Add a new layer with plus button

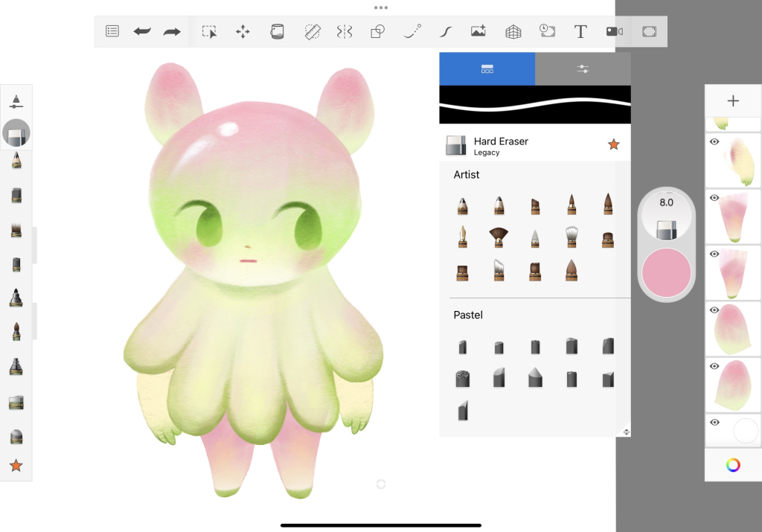tap(733, 100)
